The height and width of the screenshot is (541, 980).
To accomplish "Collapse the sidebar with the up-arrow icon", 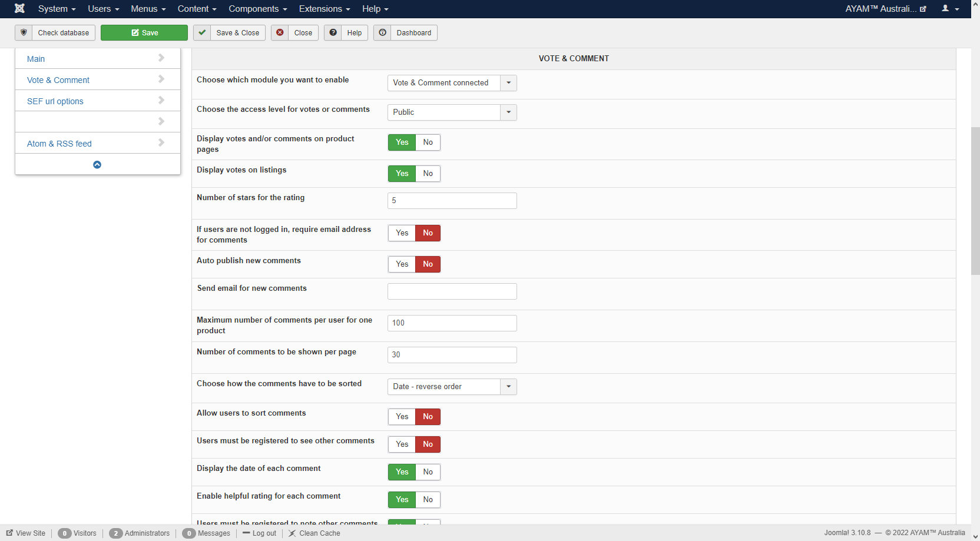I will pos(97,165).
